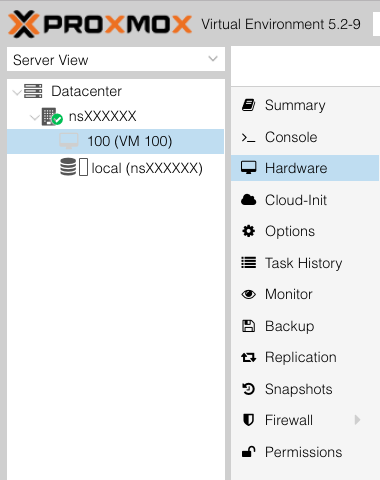Click the Hardware monitor icon

click(249, 168)
